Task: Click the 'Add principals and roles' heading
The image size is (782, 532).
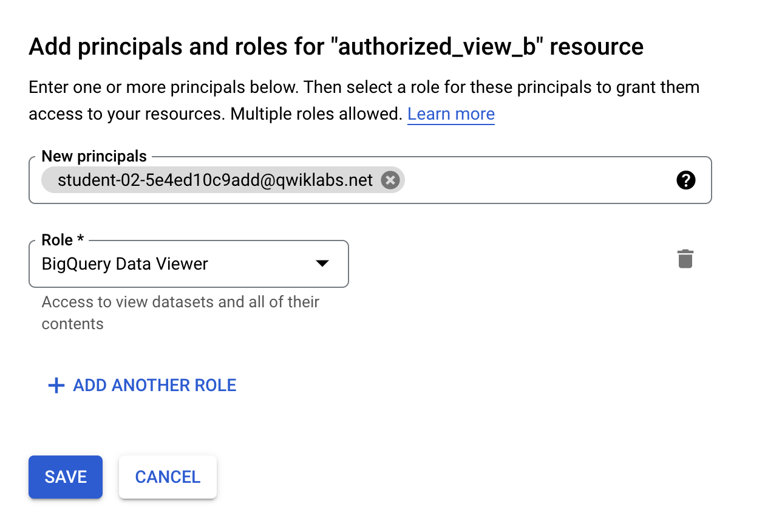Action: [x=336, y=47]
